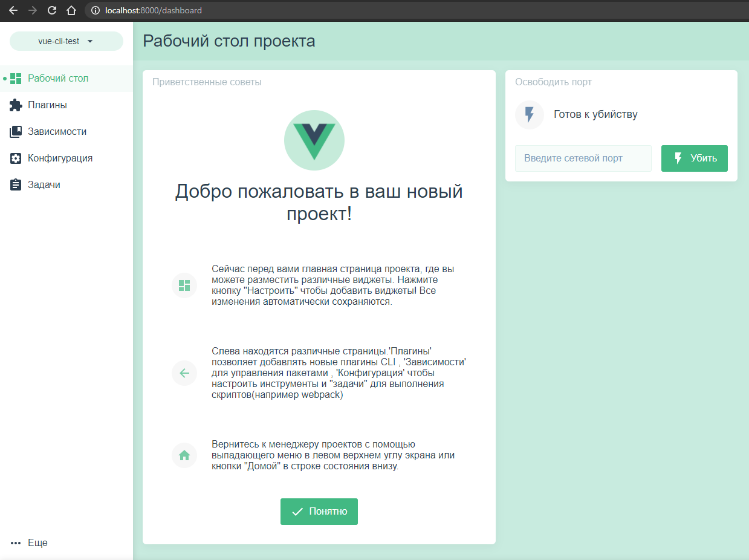Click the green house icon in tips
The height and width of the screenshot is (560, 749).
point(184,455)
